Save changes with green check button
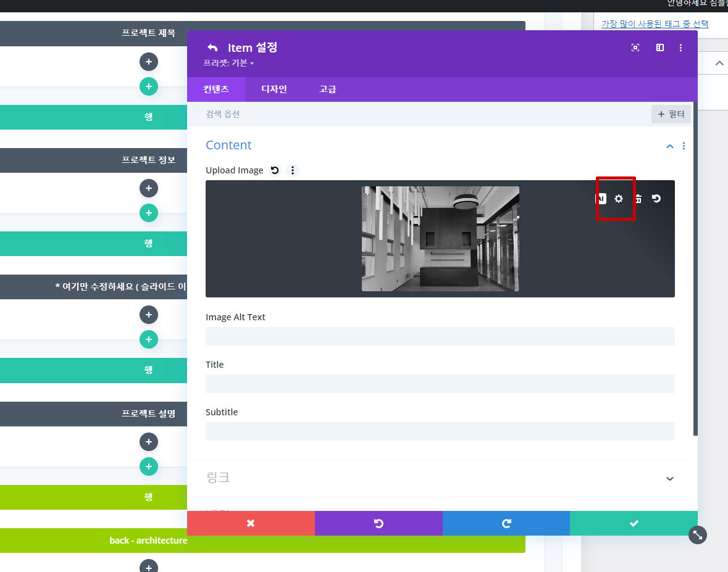The image size is (728, 572). [634, 523]
